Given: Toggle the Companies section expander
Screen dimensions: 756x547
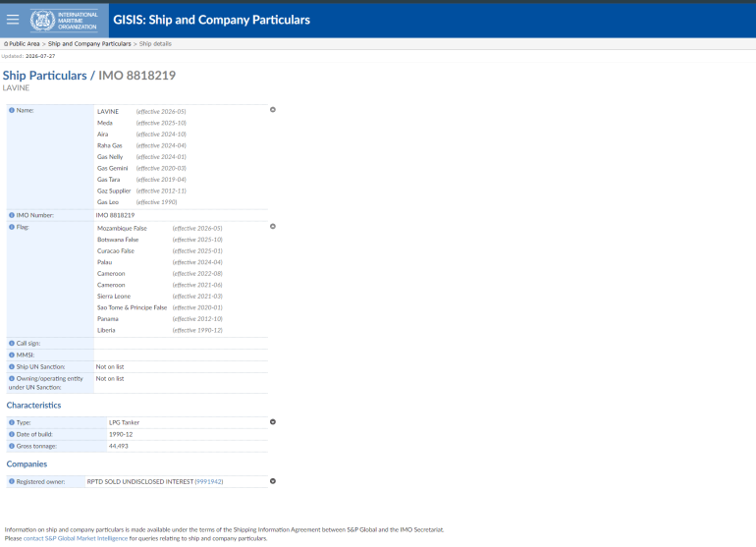Looking at the screenshot, I should (x=273, y=481).
